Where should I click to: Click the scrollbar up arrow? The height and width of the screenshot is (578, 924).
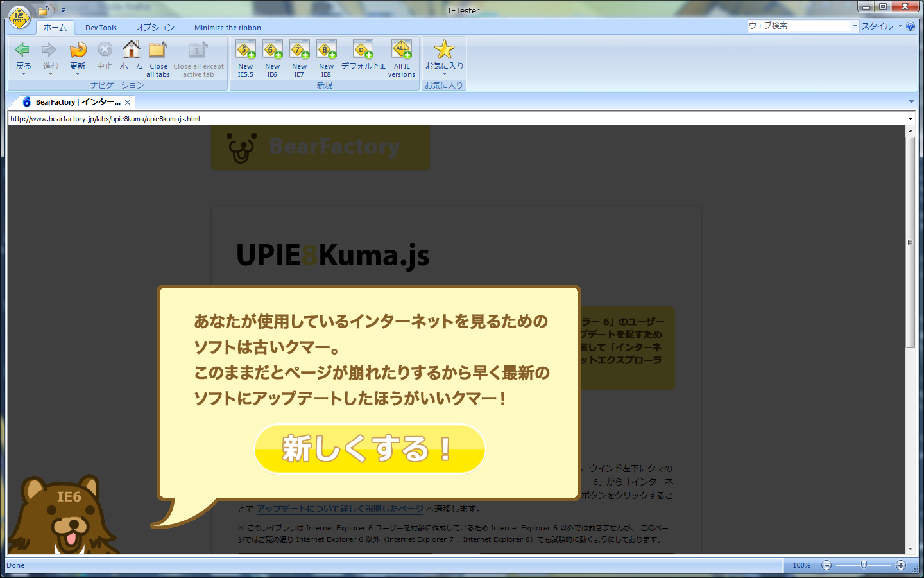tap(910, 131)
